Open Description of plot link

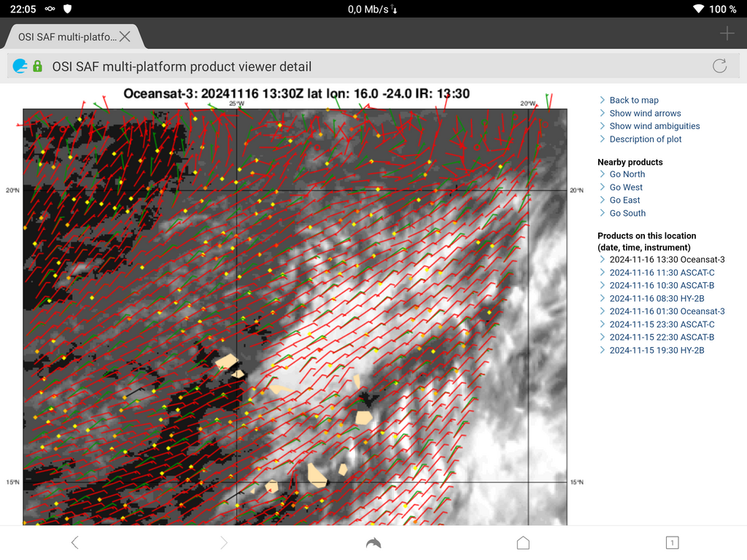(x=646, y=139)
